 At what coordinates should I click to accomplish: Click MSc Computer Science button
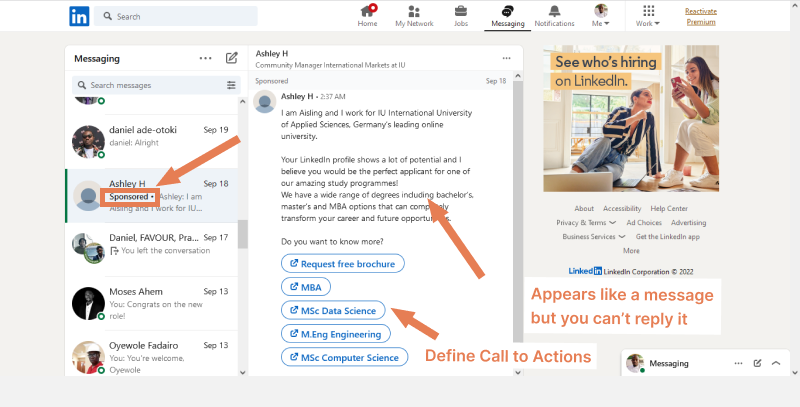tap(344, 357)
